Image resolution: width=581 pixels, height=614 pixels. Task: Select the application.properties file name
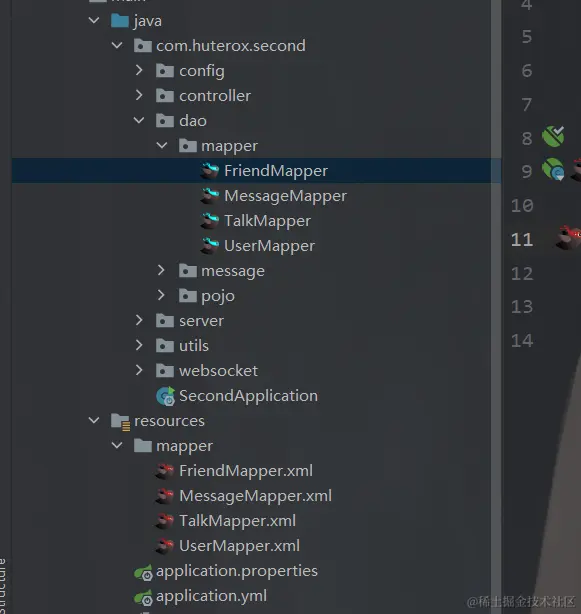[237, 572]
